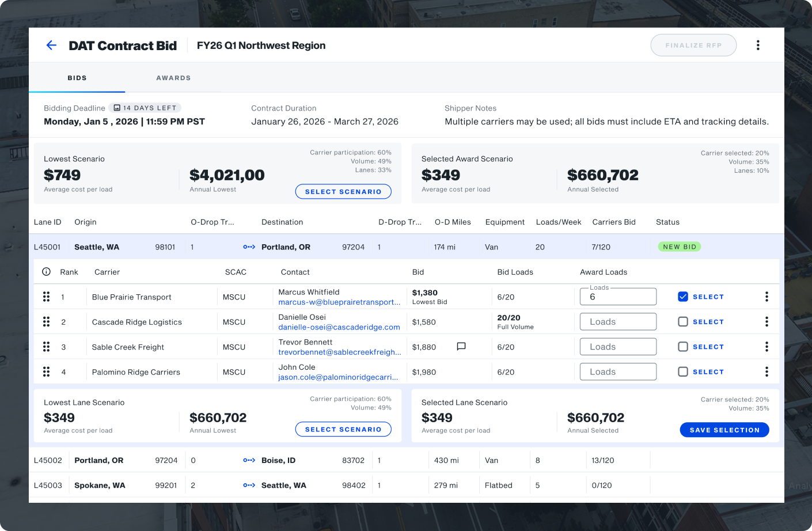Open Danielle Osei's email link
Image resolution: width=812 pixels, height=531 pixels.
tap(339, 327)
